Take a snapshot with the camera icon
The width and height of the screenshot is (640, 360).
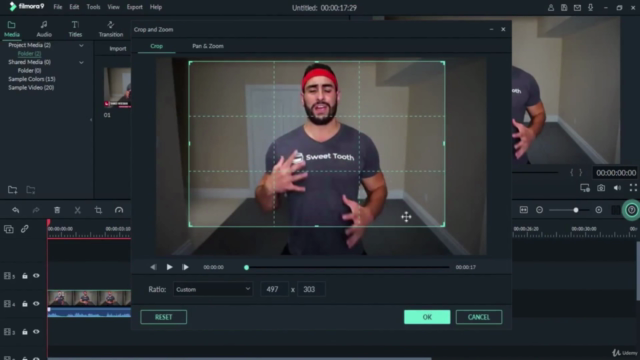click(601, 188)
